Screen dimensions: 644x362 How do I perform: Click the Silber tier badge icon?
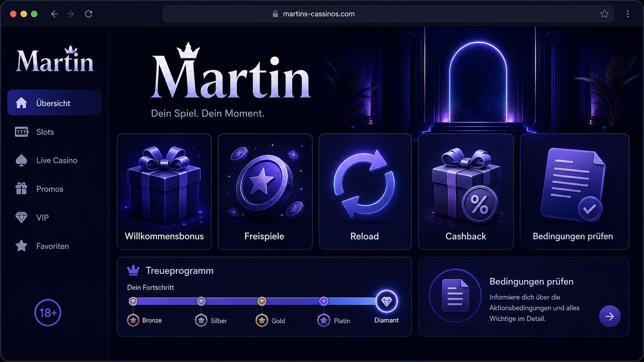[x=201, y=320]
